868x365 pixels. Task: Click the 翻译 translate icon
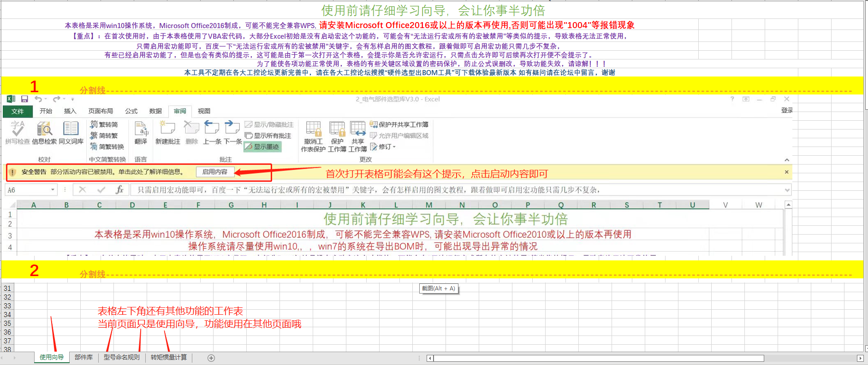[141, 132]
